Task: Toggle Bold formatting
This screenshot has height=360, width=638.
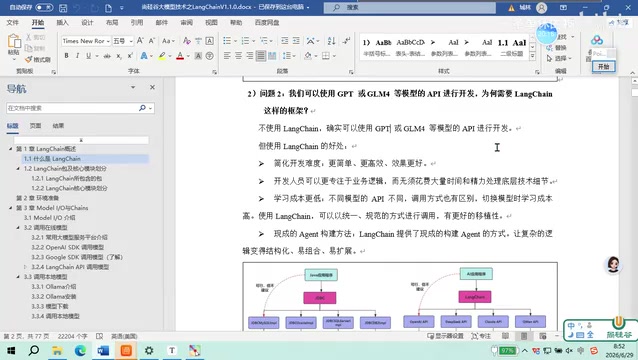Action: pos(66,56)
